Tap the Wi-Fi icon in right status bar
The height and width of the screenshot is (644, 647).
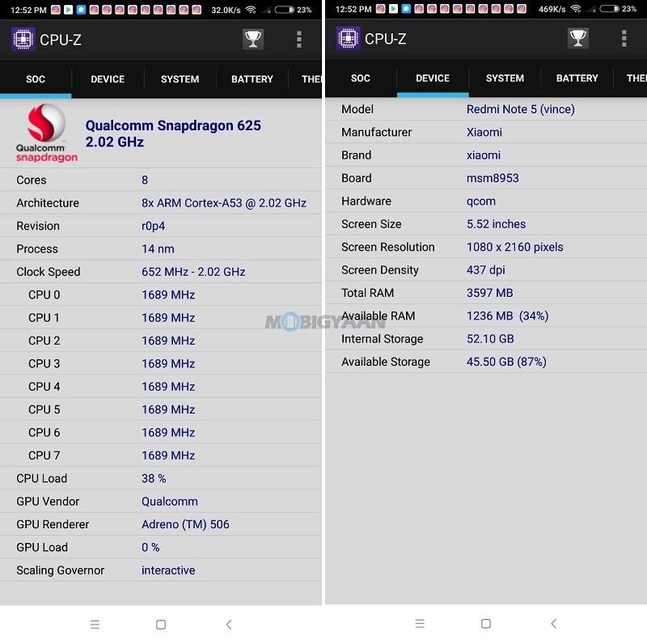[576, 9]
